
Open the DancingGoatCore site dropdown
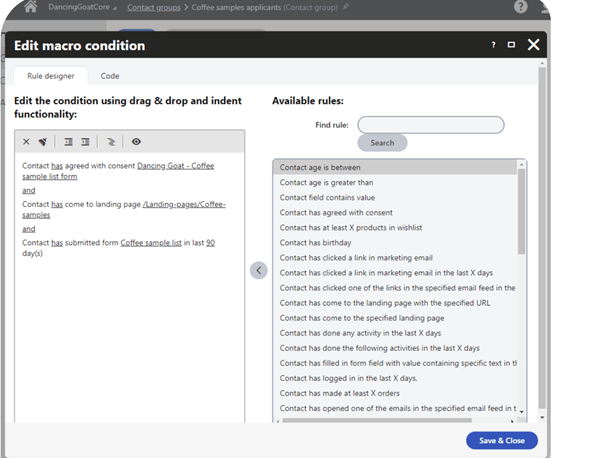point(82,7)
